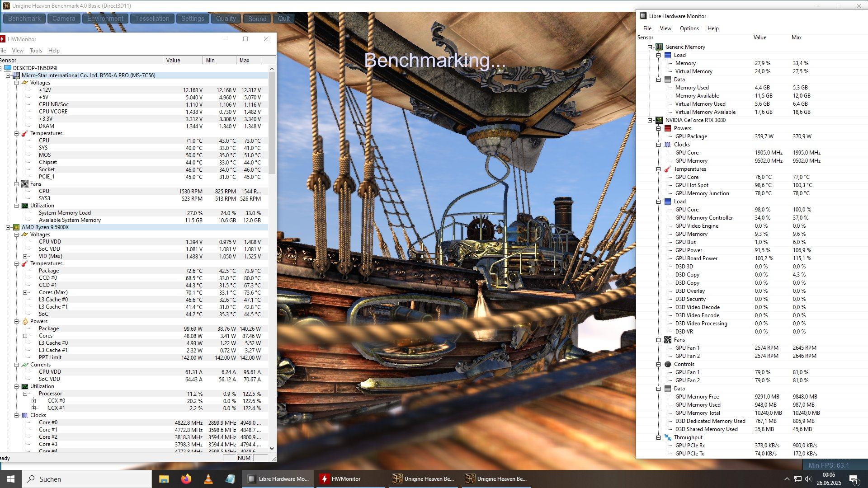
Task: Click the NVIDIA GeForce RTX 3080 node icon
Action: (x=659, y=120)
